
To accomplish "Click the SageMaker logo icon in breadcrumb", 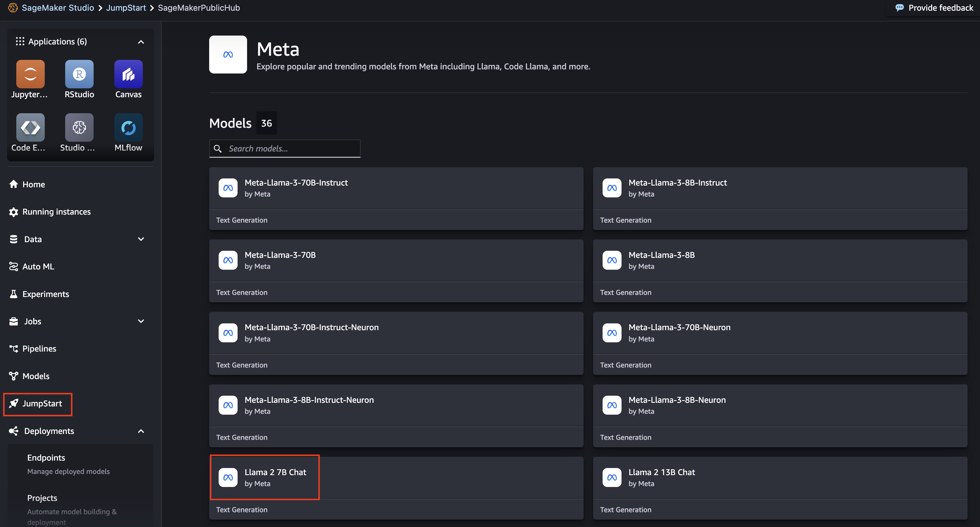I will (x=13, y=8).
